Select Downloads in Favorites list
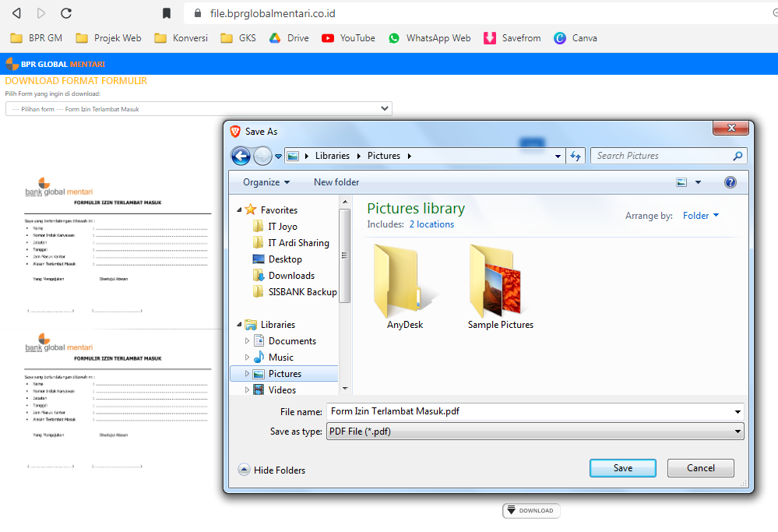The image size is (778, 532). (291, 276)
